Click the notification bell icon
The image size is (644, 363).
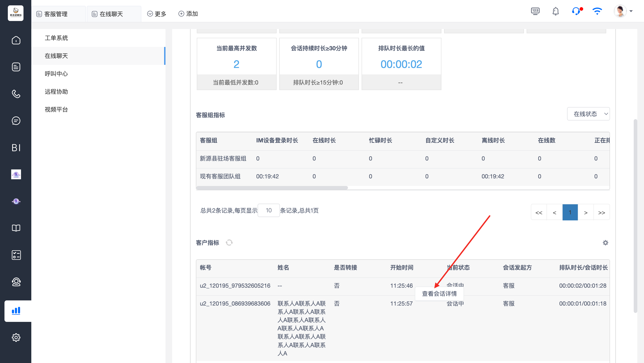coord(555,11)
